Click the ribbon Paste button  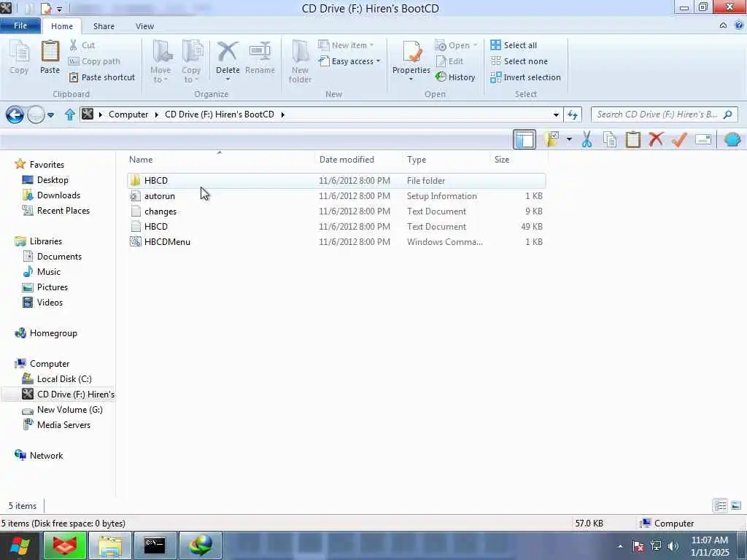click(x=50, y=58)
